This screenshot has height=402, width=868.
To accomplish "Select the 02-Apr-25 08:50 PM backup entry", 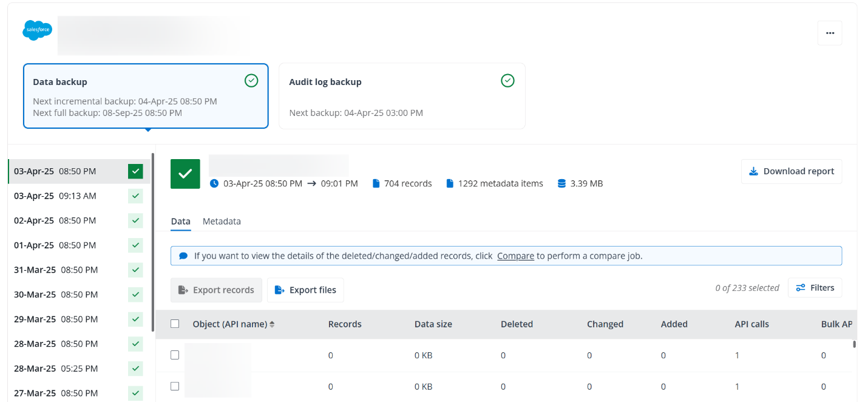I will (x=55, y=220).
